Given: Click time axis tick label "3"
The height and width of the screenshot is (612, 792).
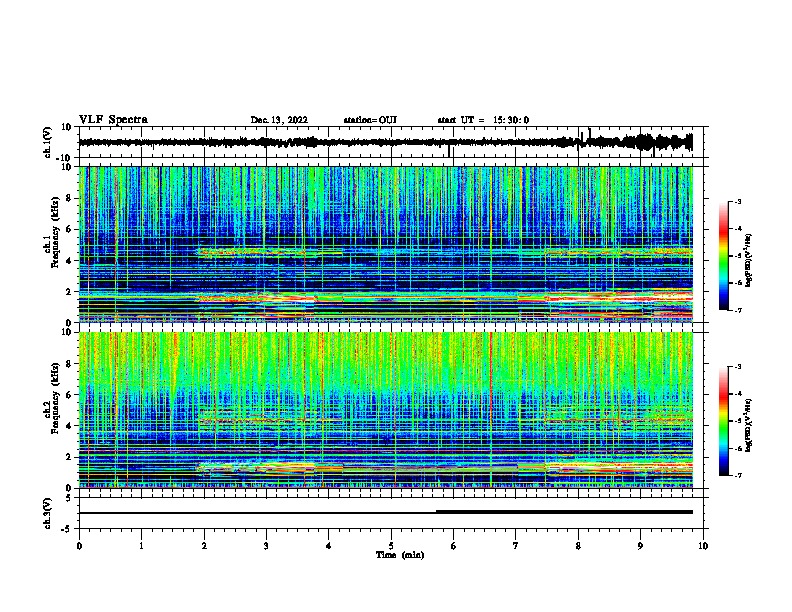Looking at the screenshot, I should coord(266,546).
